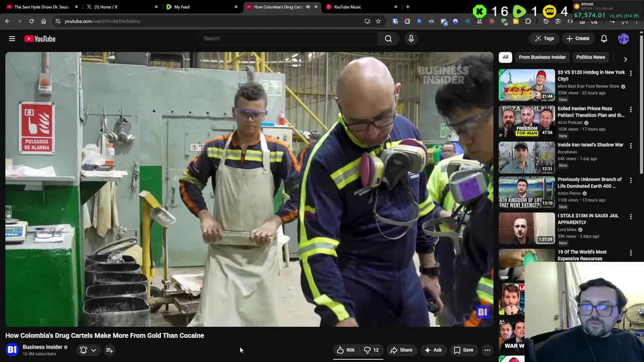Viewport: 644px width, 362px height.
Task: Go back in browser history
Action: (x=7, y=21)
